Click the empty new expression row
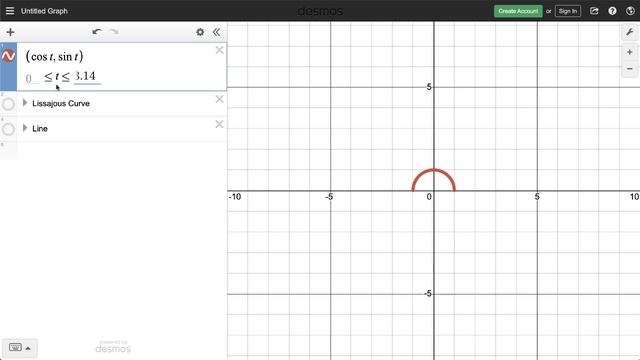Screen dimensions: 640x360 (x=122, y=150)
